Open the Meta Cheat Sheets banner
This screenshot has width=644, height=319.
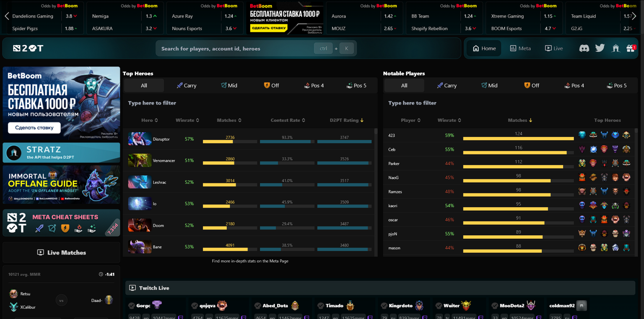pos(61,223)
